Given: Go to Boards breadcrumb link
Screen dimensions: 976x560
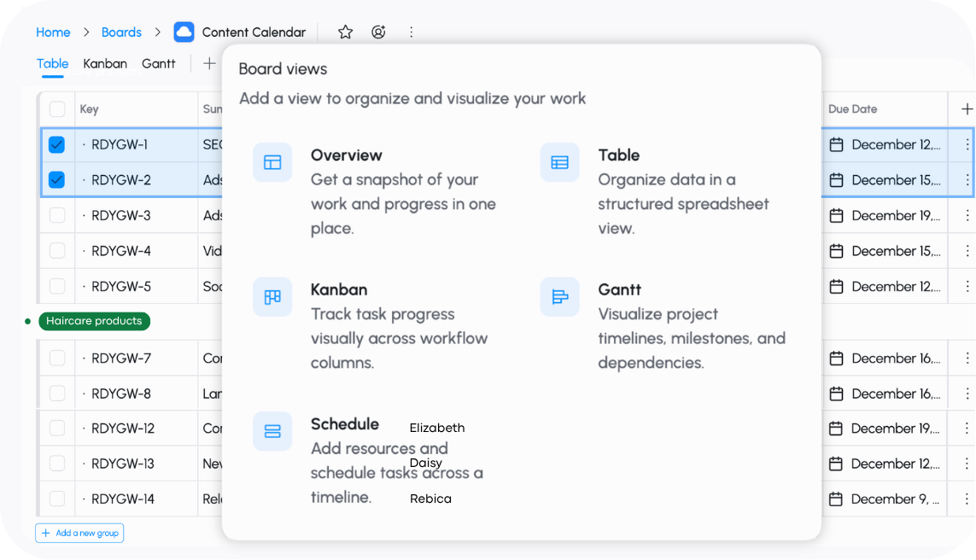Looking at the screenshot, I should 121,32.
